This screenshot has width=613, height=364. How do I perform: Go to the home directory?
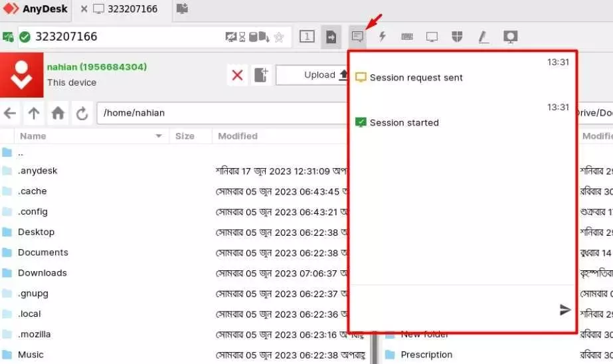pos(58,114)
